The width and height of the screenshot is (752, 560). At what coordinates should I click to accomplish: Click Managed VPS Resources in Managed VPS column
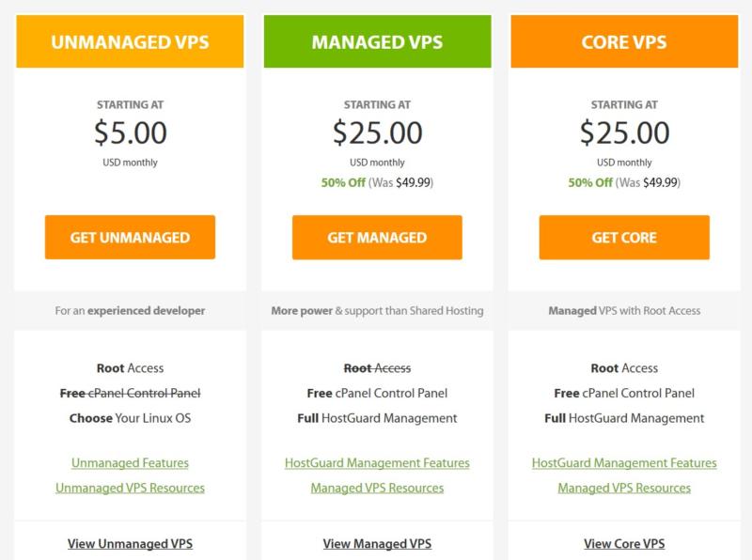pos(377,488)
